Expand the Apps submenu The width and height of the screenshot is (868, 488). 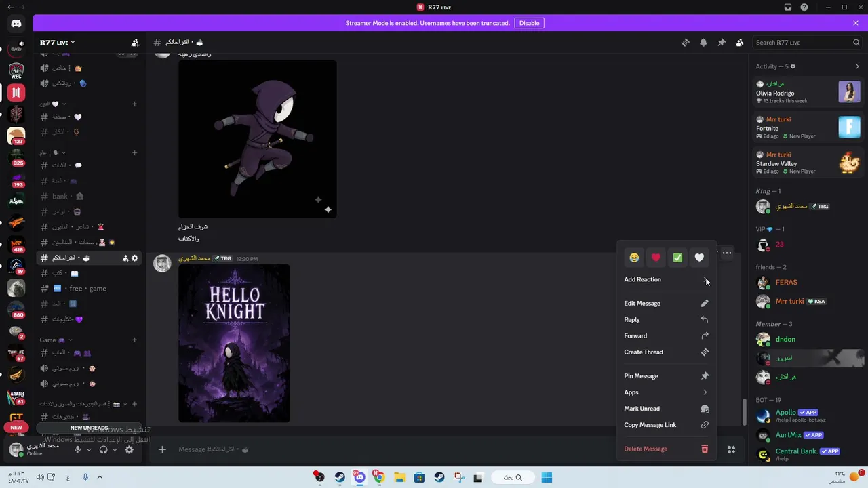(x=666, y=392)
